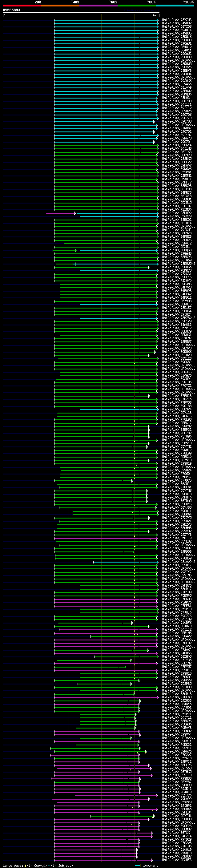The image size is (197, 868).
Task: Click the UniRef100_Q33BK5 entry
Action: (x=177, y=159)
